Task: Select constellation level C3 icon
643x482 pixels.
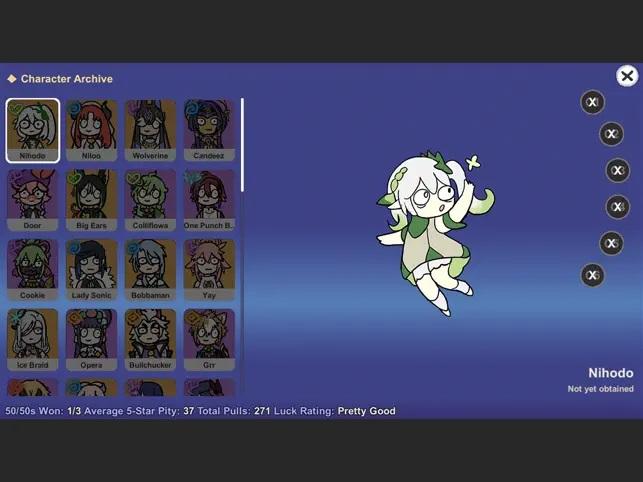Action: click(617, 170)
